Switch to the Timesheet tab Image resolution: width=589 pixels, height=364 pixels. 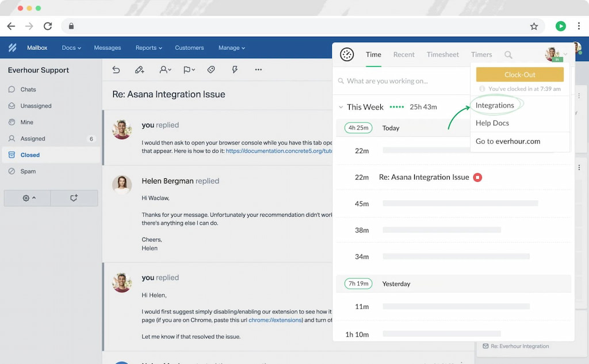point(442,55)
